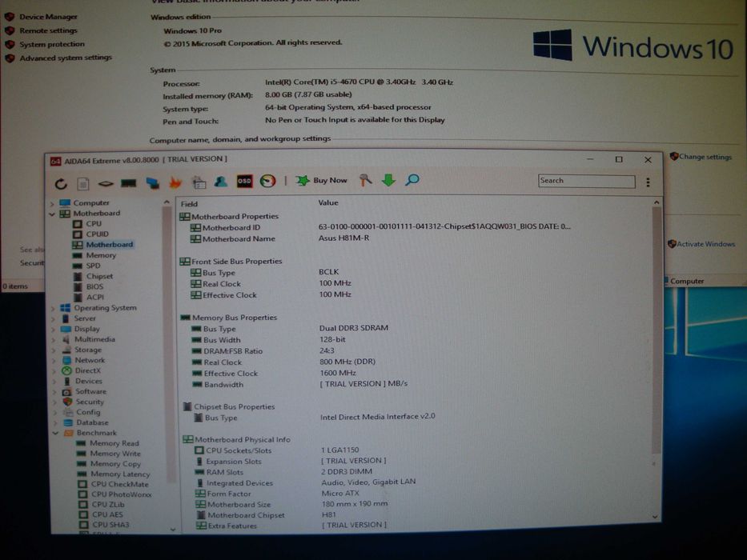This screenshot has height=560, width=747.
Task: Click the user silhouette toolbar icon
Action: 220,182
